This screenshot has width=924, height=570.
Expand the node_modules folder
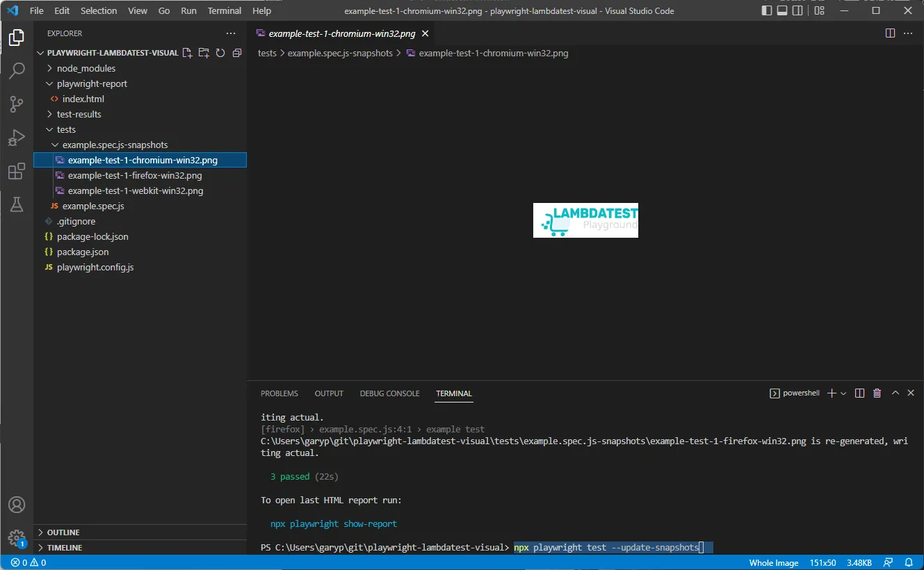(86, 68)
